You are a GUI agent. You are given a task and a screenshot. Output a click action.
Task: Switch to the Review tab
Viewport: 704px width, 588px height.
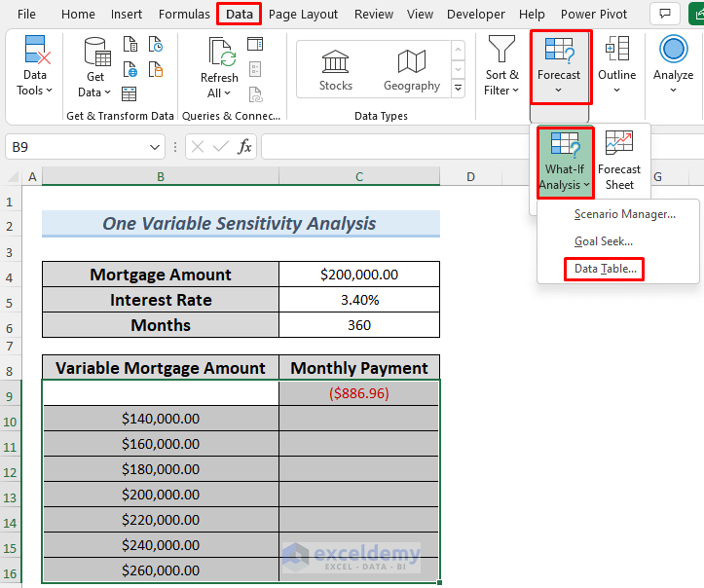pos(374,14)
